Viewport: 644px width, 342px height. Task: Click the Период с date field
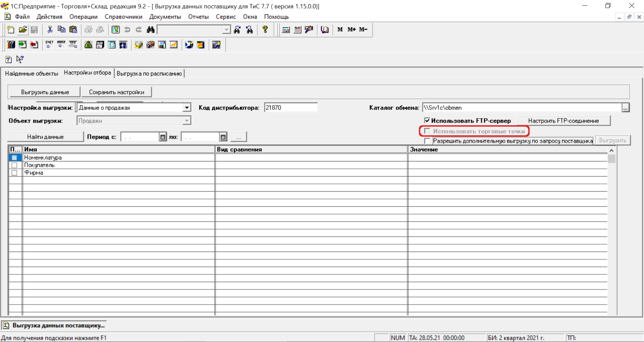[x=140, y=137]
